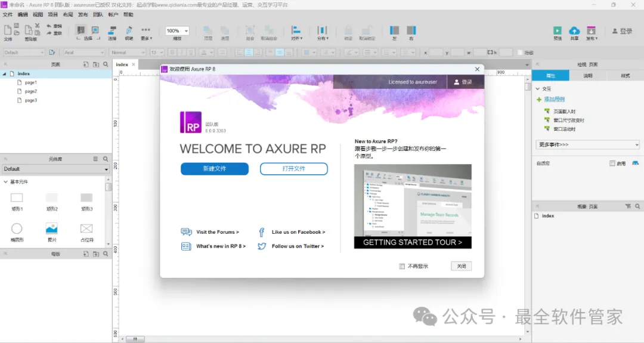Click the cut scissors icon
Screen dimensions: 644x343
38,26
